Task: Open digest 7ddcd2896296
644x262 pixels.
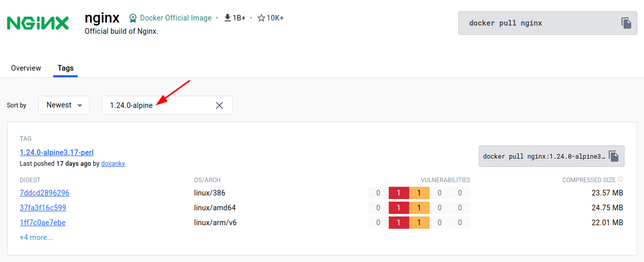Action: 45,193
